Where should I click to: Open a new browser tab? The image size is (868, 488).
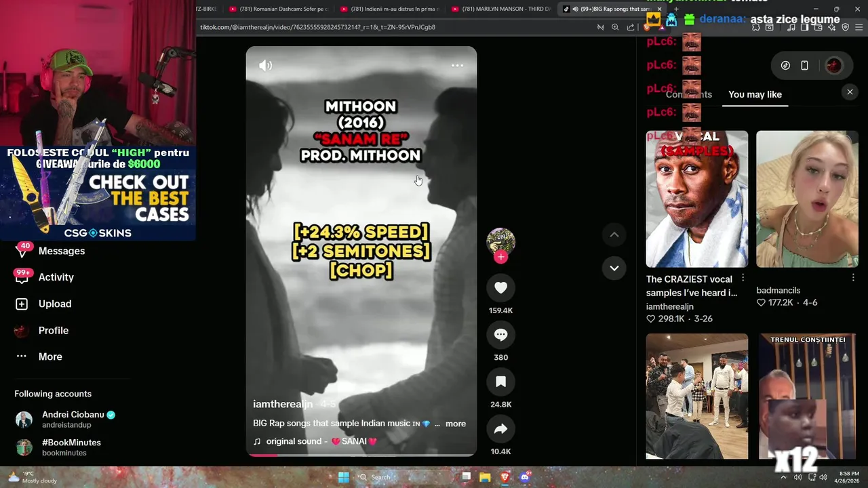pyautogui.click(x=675, y=9)
